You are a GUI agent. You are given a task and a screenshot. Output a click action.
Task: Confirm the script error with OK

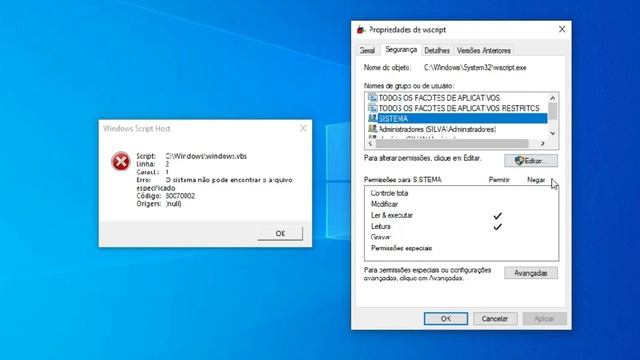pos(280,233)
